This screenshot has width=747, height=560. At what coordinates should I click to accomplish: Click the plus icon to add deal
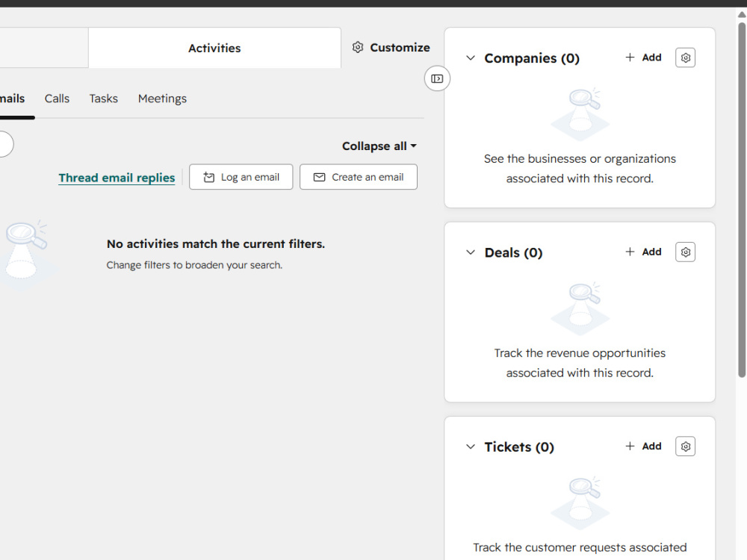[x=630, y=252]
